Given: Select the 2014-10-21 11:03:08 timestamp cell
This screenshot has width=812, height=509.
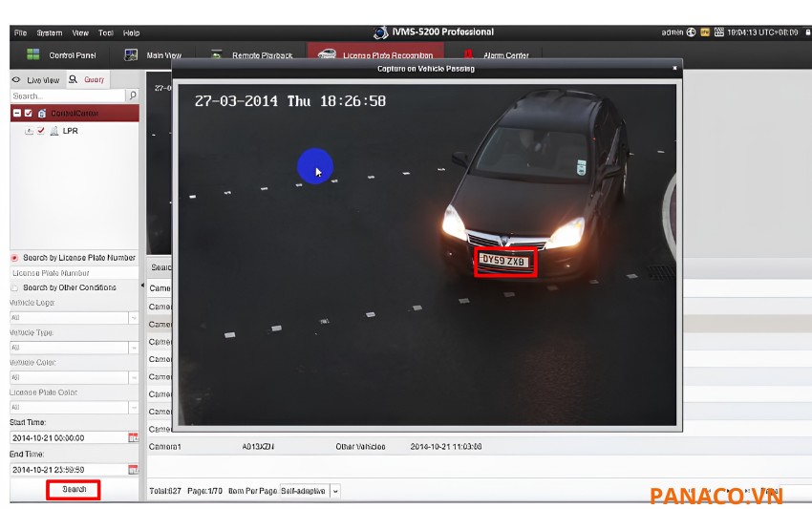Looking at the screenshot, I should click(446, 446).
